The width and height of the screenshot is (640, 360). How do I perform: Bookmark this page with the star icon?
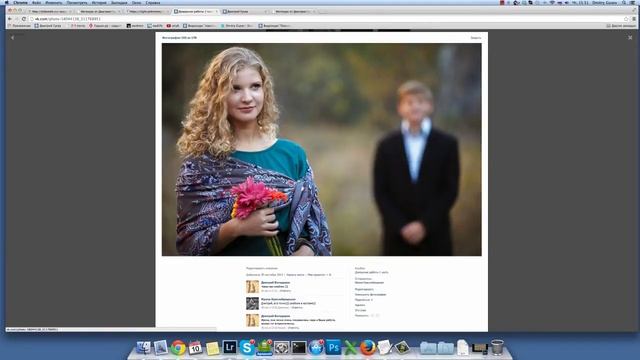(x=626, y=19)
